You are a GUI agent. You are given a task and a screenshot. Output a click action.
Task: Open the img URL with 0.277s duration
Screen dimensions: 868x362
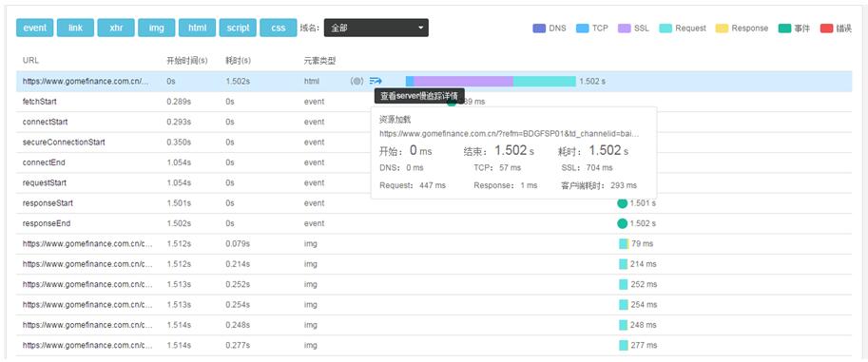87,346
